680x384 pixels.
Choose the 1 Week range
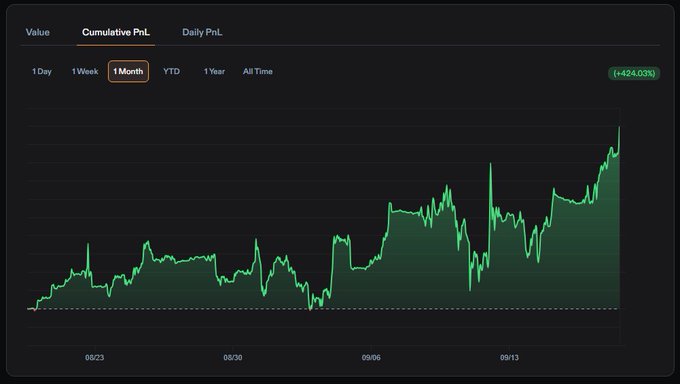click(x=85, y=72)
